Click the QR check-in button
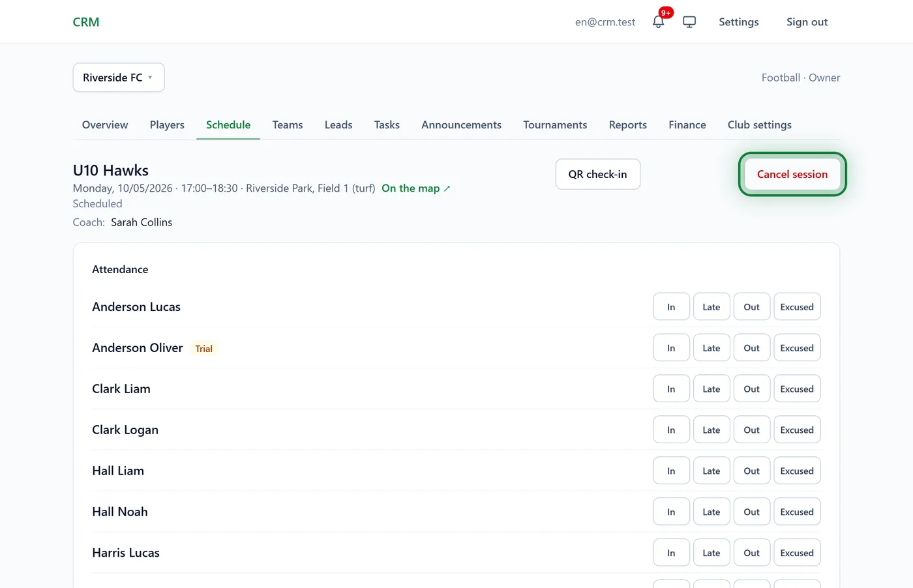Image resolution: width=913 pixels, height=588 pixels. [597, 174]
